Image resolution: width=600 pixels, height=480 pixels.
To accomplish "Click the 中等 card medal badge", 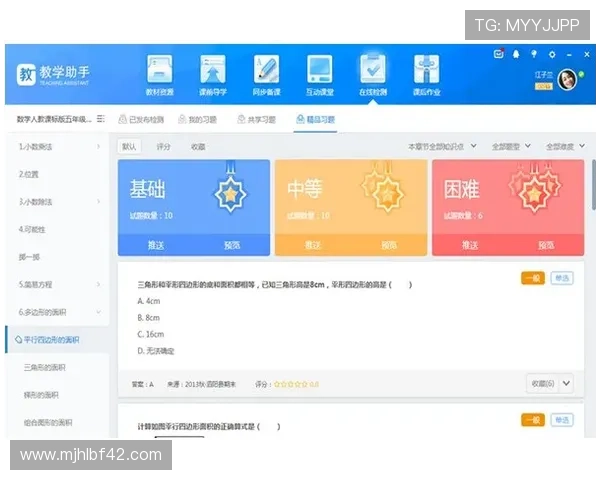I will (x=383, y=188).
